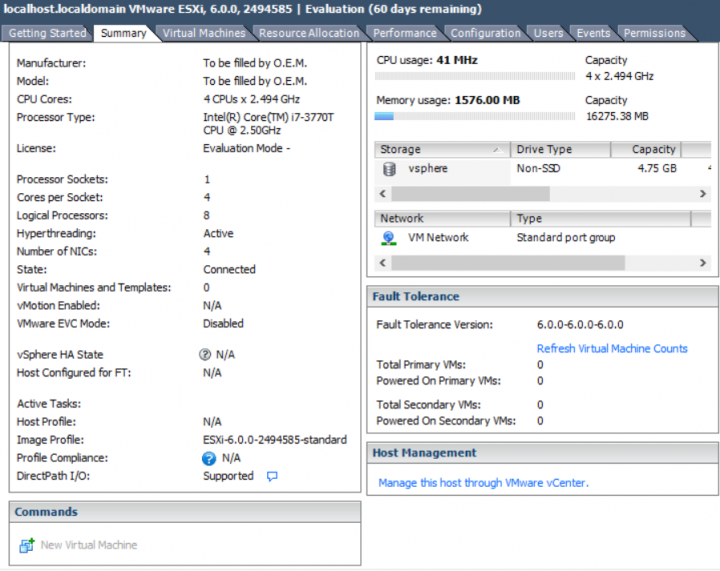Click the network list horizontal scrollbar thumb

(508, 263)
